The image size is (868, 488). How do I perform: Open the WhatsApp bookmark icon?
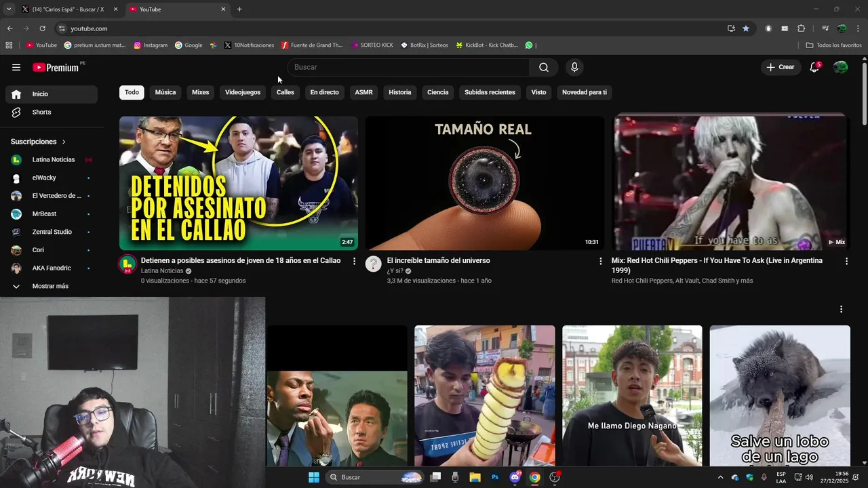pyautogui.click(x=529, y=45)
